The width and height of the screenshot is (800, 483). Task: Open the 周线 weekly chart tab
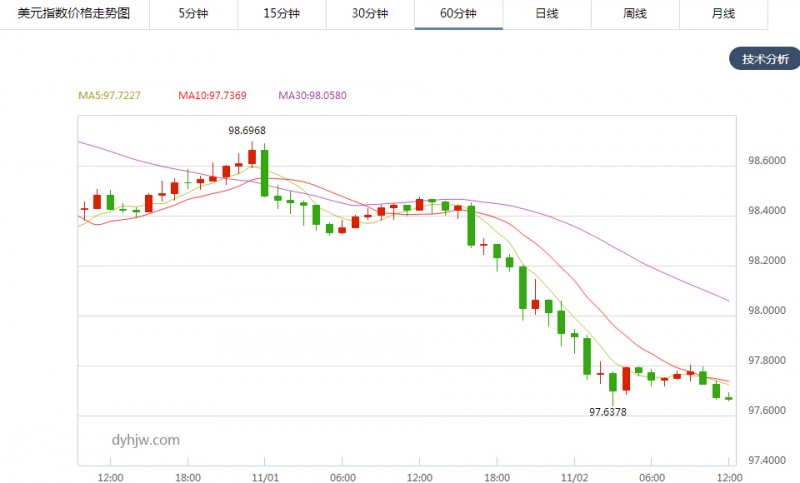click(x=635, y=14)
